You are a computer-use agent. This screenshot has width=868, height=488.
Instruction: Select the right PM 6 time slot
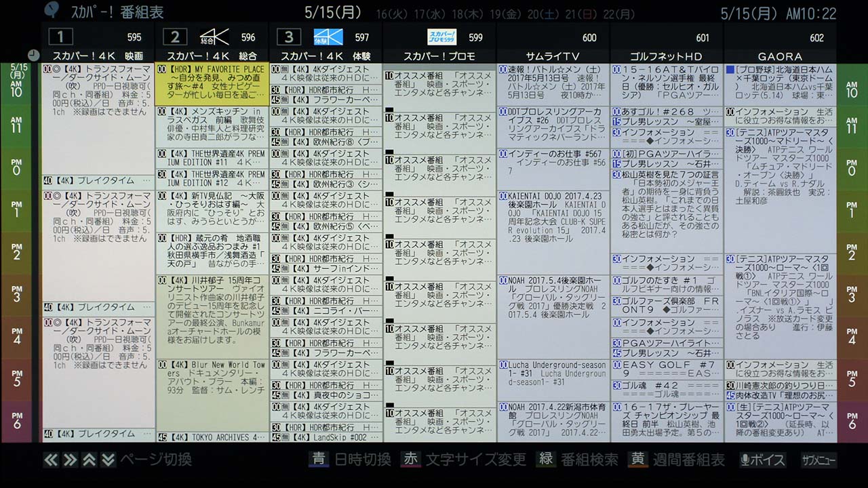point(852,421)
